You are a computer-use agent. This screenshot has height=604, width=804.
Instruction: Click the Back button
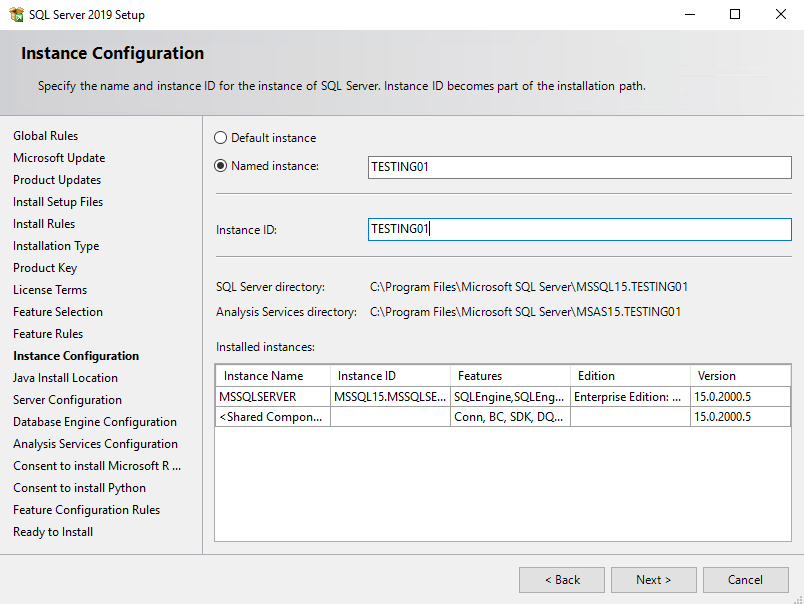[562, 580]
